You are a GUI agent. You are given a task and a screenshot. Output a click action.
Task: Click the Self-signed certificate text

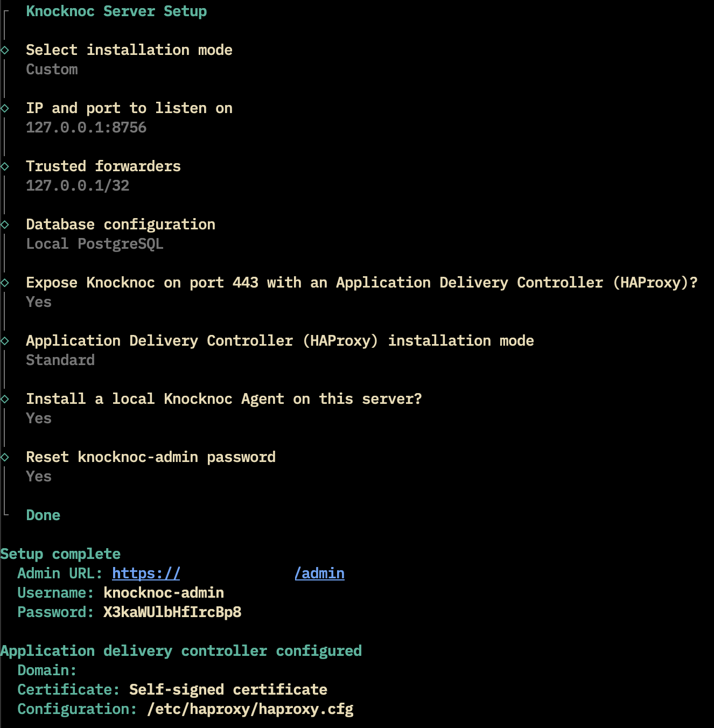[x=228, y=690]
